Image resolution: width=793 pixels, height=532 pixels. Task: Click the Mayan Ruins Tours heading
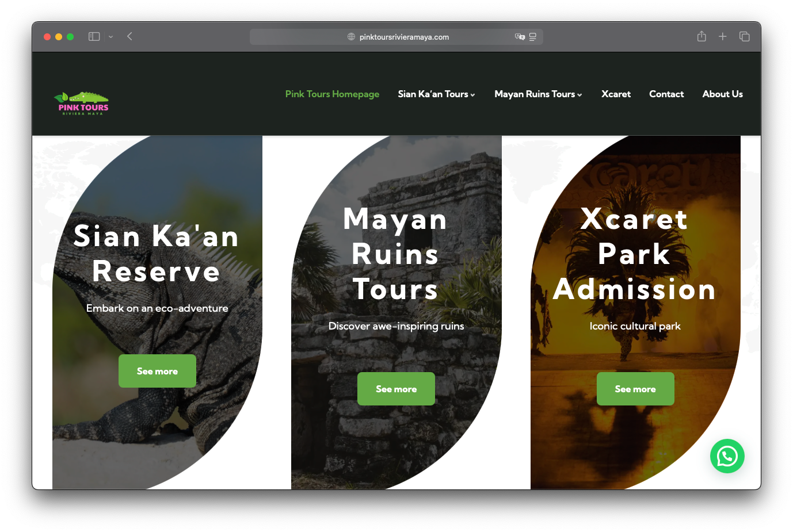395,254
